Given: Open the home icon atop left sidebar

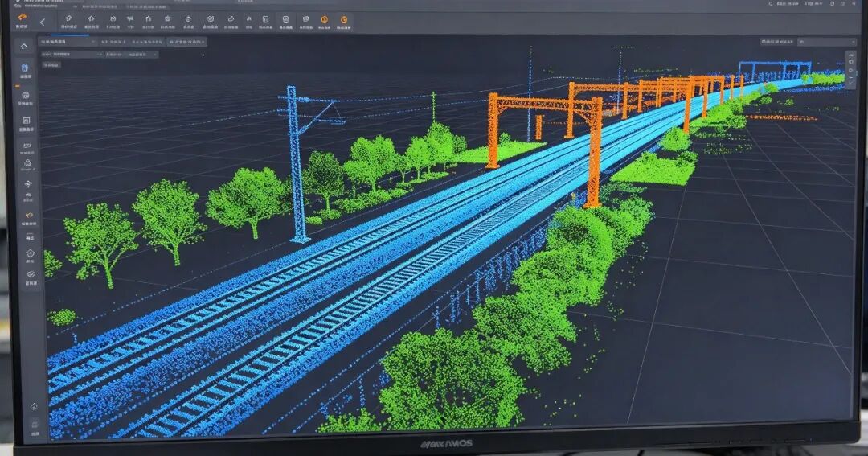Looking at the screenshot, I should pos(24,46).
